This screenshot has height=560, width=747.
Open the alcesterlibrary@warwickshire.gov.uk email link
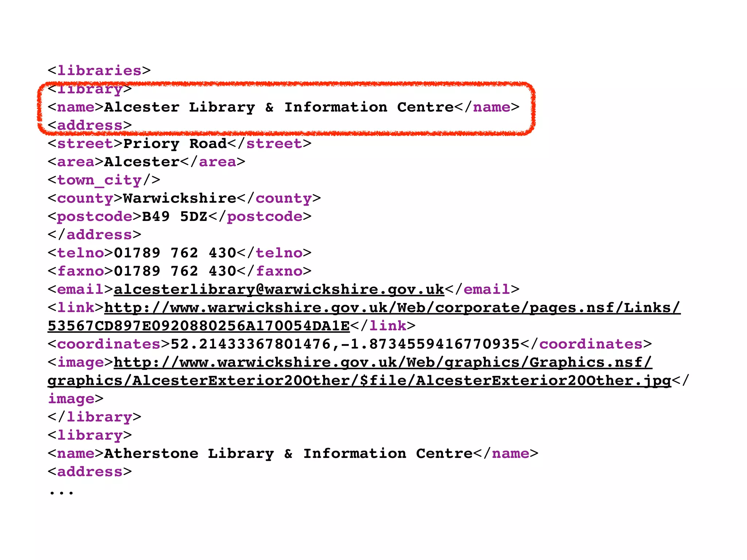coord(279,289)
